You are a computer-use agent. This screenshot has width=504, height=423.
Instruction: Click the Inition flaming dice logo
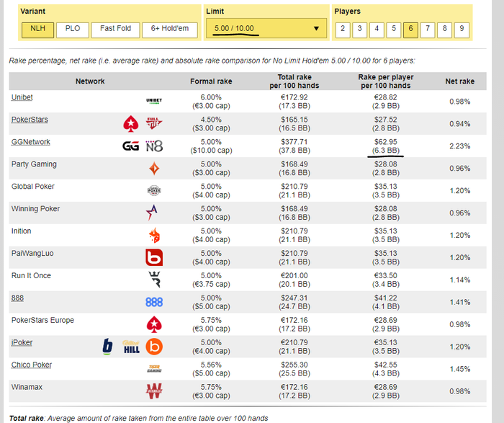pyautogui.click(x=154, y=235)
